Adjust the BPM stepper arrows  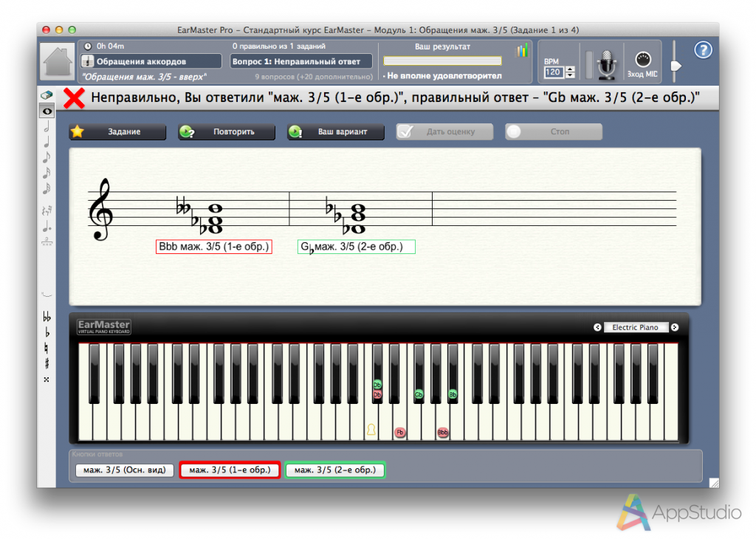coord(571,72)
